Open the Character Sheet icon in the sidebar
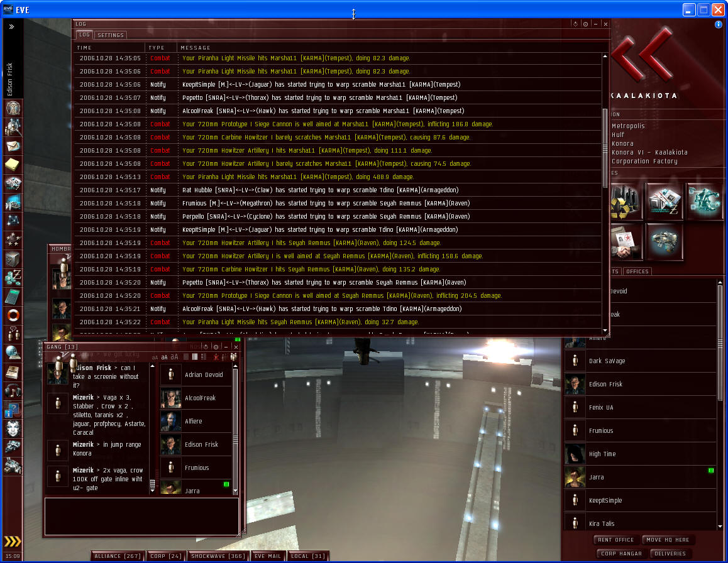The height and width of the screenshot is (563, 728). click(13, 108)
